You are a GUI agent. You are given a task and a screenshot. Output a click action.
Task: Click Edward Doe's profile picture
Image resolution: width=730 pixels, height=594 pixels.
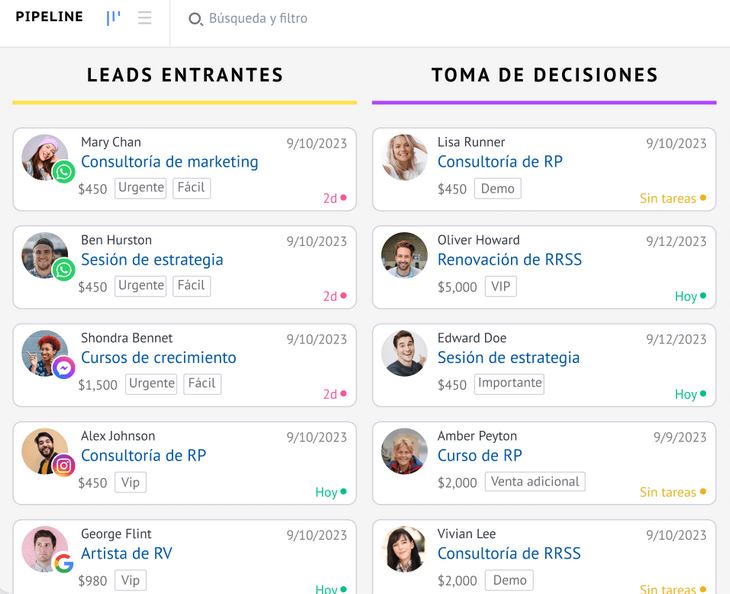click(404, 353)
